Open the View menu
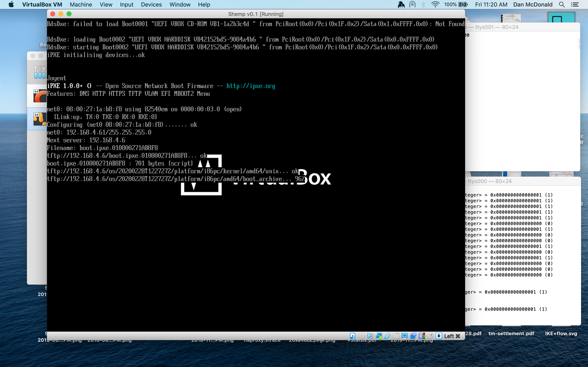Screen dimensions: 588x367 (106, 4)
